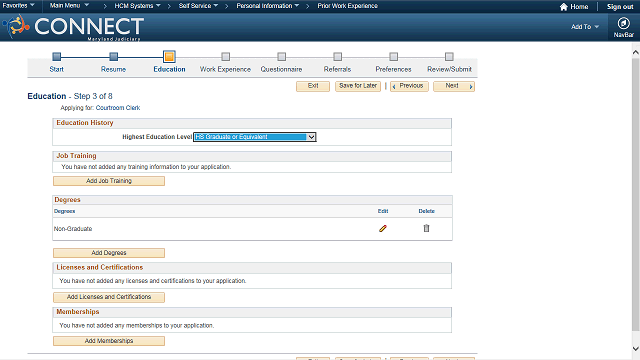Click Add Degrees button
The height and width of the screenshot is (360, 640).
click(x=109, y=253)
